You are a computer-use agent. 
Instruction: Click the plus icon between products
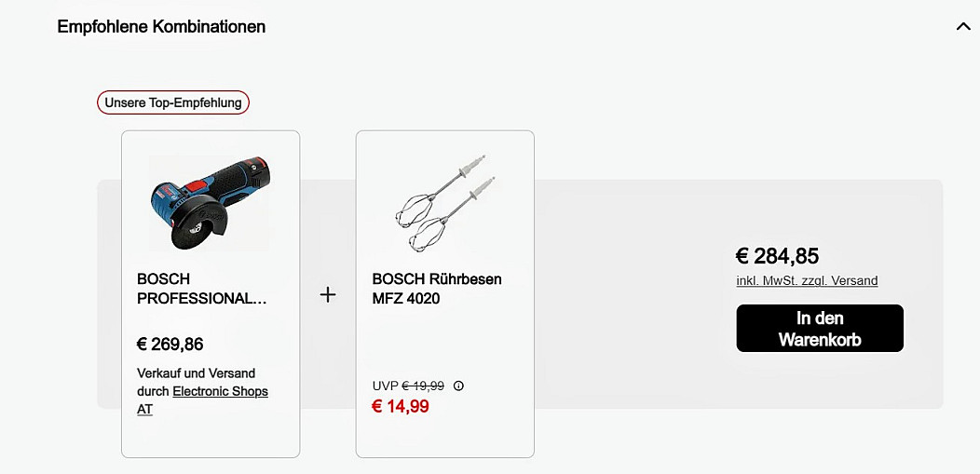[328, 294]
